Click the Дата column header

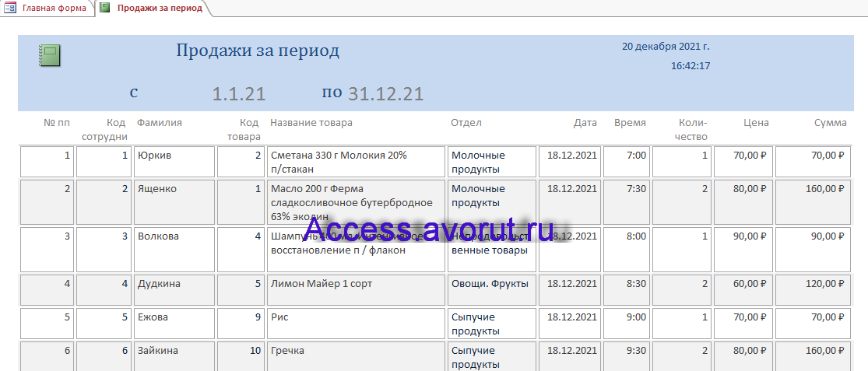[585, 123]
